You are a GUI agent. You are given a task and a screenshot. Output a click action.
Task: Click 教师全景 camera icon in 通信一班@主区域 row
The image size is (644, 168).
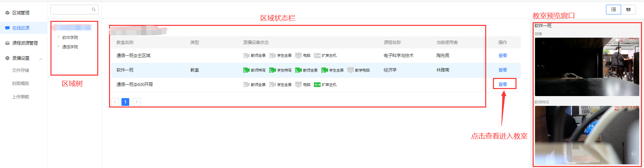pos(246,56)
